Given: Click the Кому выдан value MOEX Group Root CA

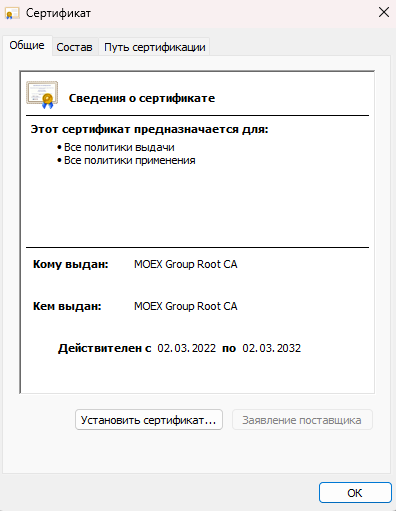Looking at the screenshot, I should 186,264.
